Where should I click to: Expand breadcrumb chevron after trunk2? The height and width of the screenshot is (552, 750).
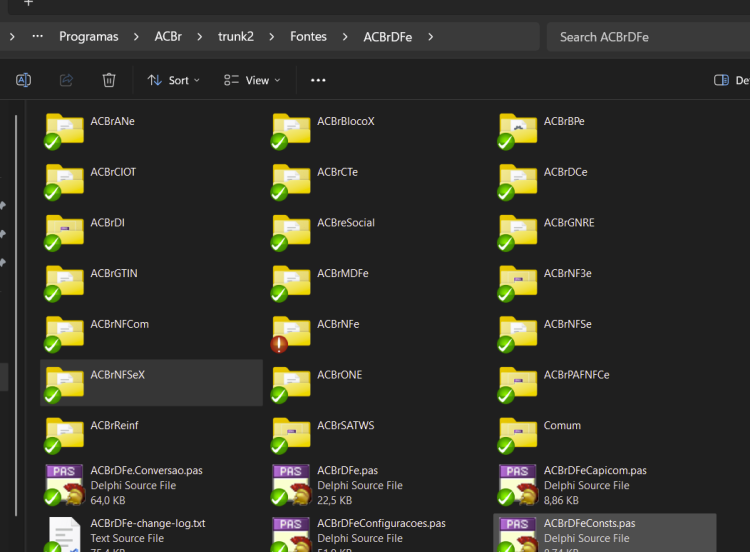coord(272,37)
